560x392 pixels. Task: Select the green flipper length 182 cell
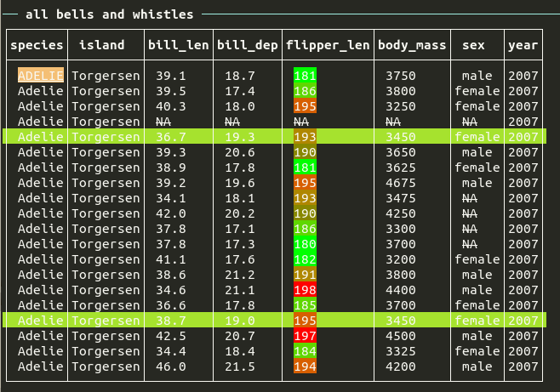(x=305, y=259)
